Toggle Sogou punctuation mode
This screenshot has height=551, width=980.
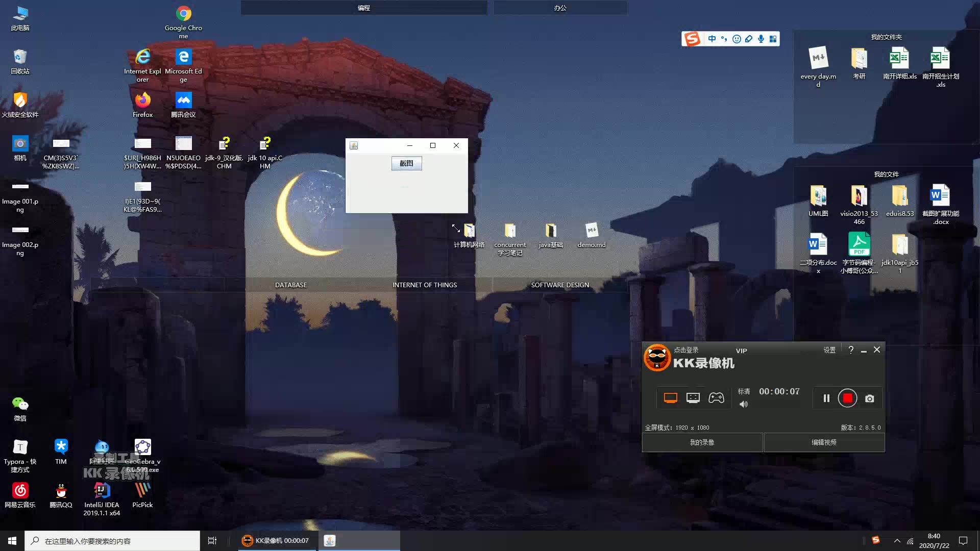pyautogui.click(x=724, y=39)
